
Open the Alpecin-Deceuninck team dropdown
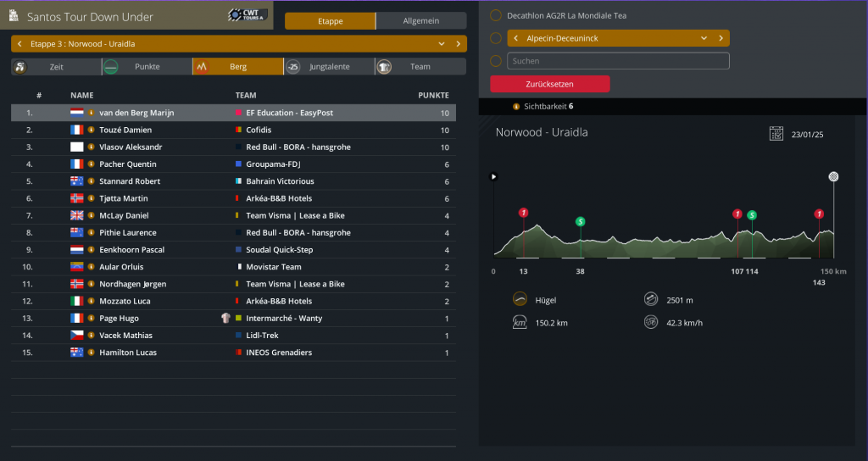(704, 38)
